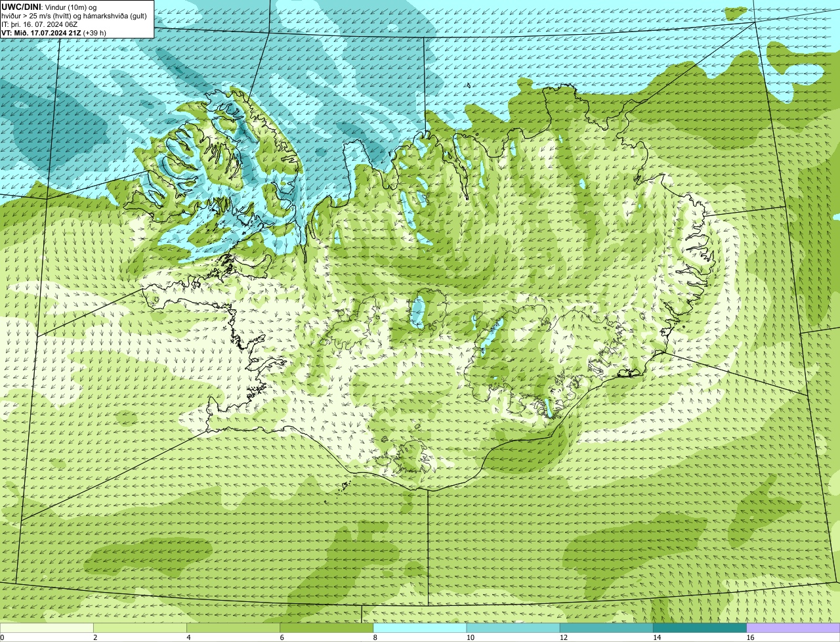Click the 'IT: þri. 16. 07. 2024 06Z' line
This screenshot has width=840, height=642.
(x=39, y=24)
